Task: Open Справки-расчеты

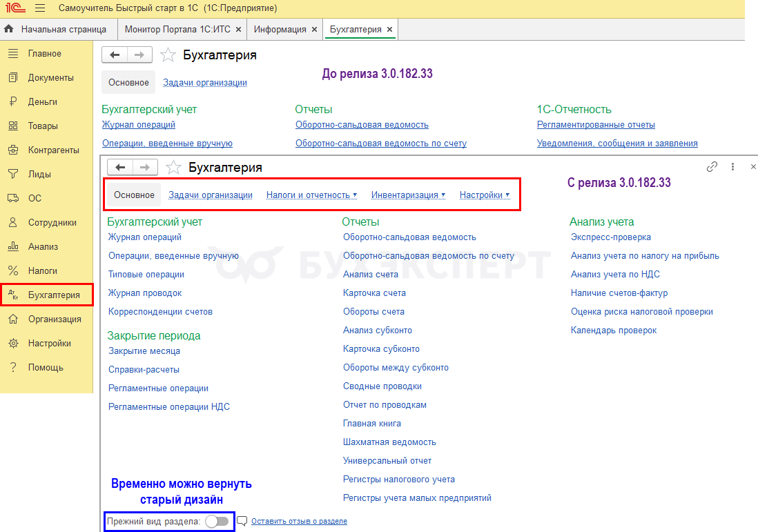Action: 144,370
